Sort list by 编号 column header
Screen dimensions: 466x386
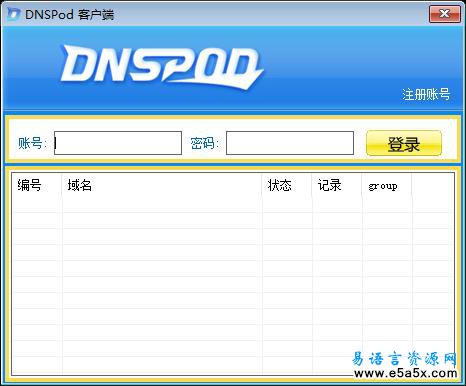pyautogui.click(x=37, y=185)
